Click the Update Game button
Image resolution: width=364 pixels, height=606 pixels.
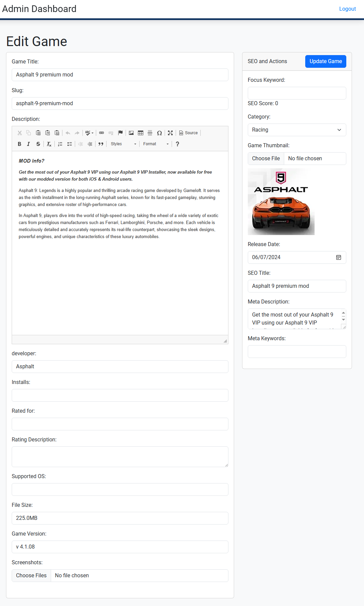(326, 61)
